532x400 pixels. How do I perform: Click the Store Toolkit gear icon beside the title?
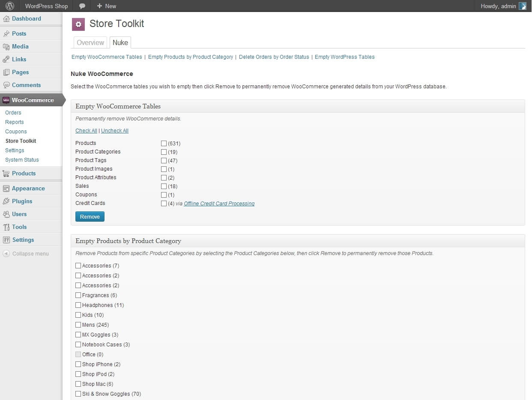coord(78,24)
